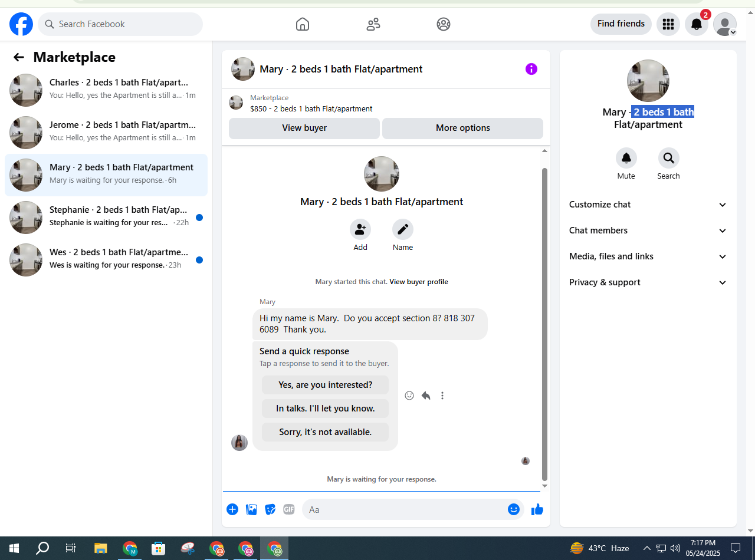The height and width of the screenshot is (560, 755).
Task: Open Charles conversation in Marketplace list
Action: [x=106, y=90]
